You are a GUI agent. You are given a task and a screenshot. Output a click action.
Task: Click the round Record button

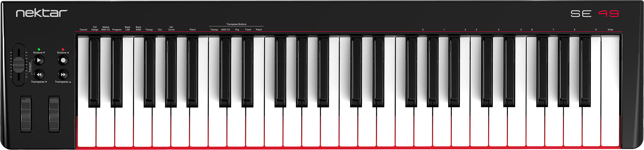[x=63, y=60]
